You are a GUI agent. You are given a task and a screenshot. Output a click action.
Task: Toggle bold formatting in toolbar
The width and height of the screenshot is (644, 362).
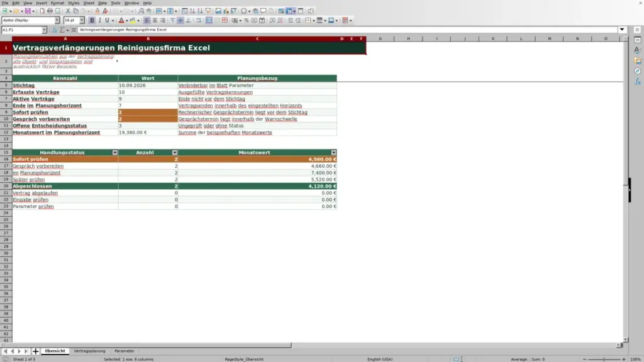[x=92, y=20]
